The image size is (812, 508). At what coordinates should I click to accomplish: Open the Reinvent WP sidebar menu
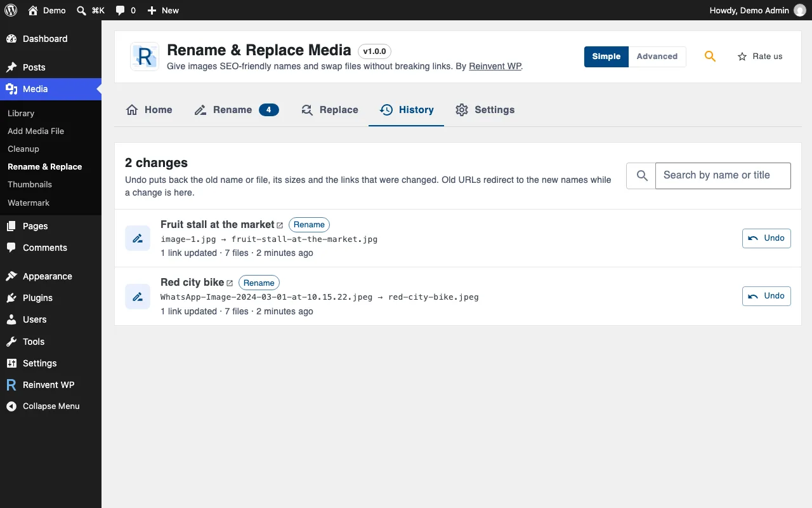tap(51, 385)
